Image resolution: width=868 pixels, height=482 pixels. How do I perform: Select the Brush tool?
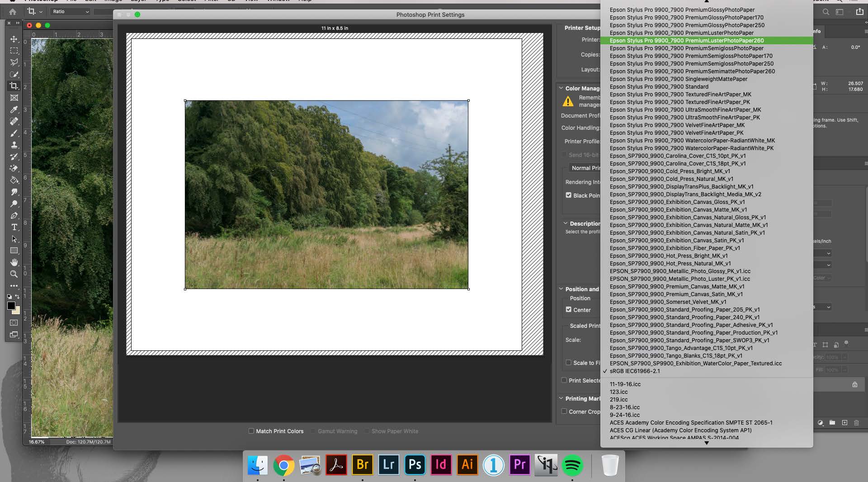(x=14, y=133)
